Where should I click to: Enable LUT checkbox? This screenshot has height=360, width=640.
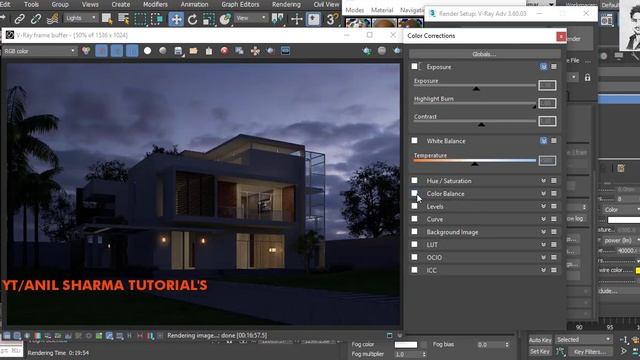[415, 244]
